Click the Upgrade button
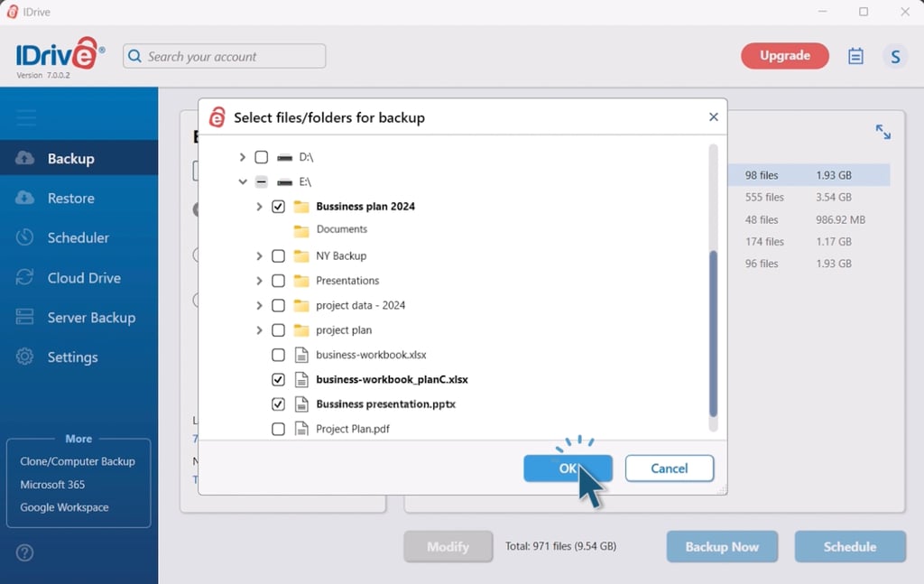Viewport: 924px width, 584px height. click(784, 55)
